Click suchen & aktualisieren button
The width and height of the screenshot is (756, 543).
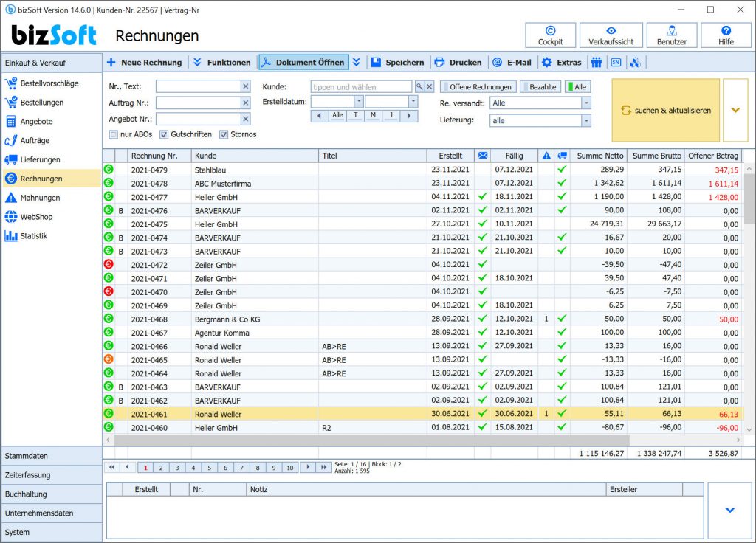pyautogui.click(x=665, y=111)
